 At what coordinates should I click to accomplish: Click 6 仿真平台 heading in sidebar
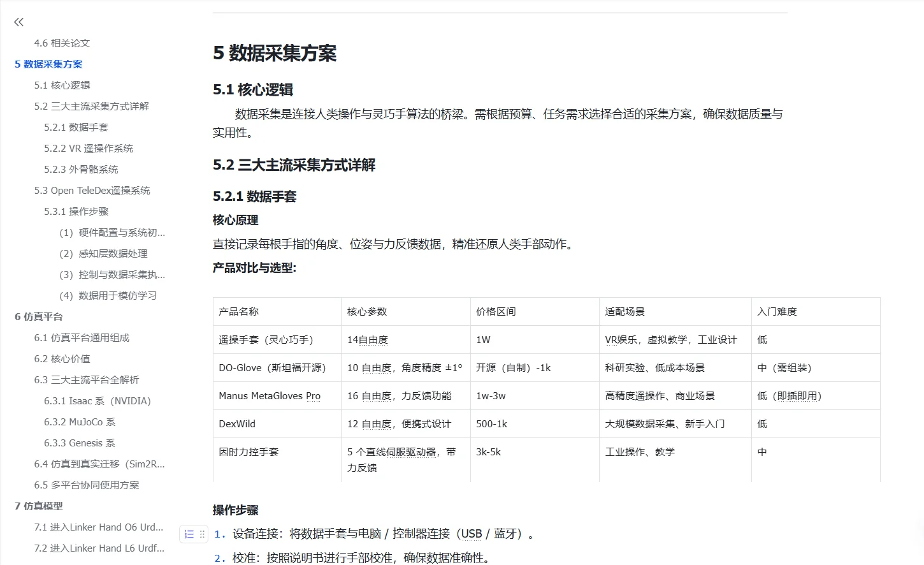39,316
